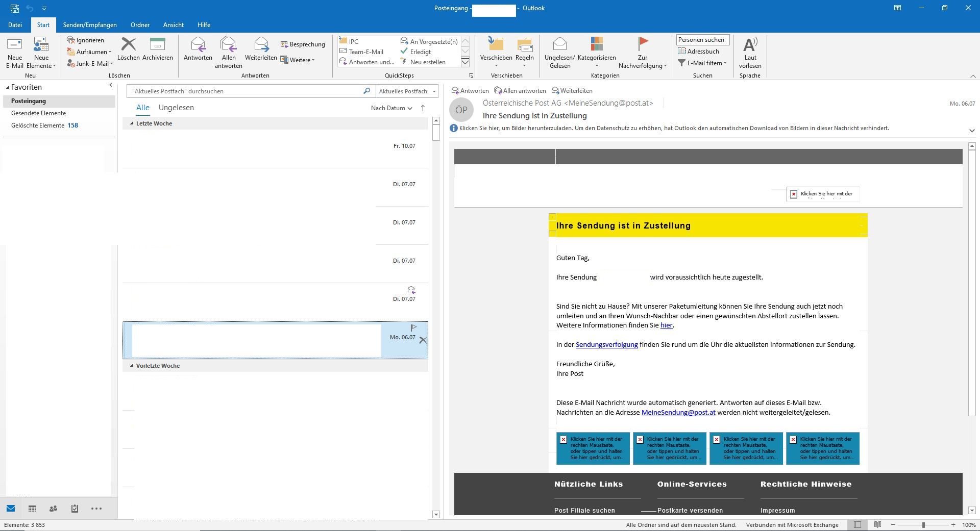
Task: Open the Verschieben move menu
Action: (496, 53)
